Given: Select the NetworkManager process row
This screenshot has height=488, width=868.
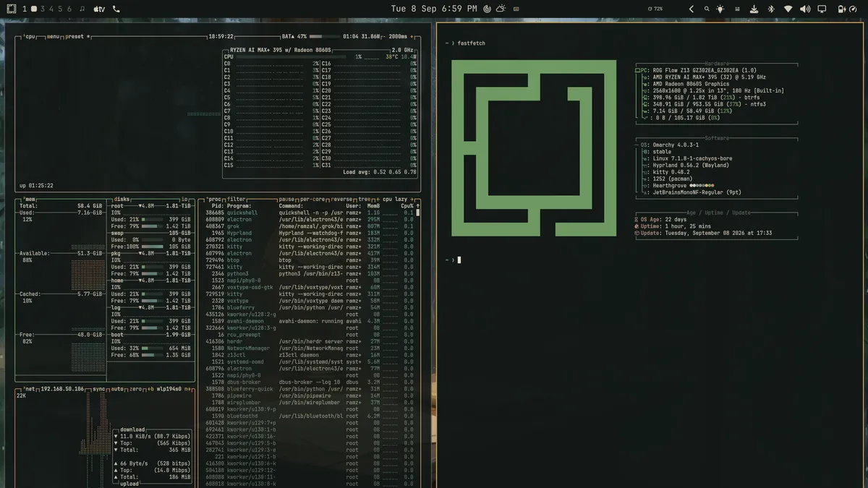Looking at the screenshot, I should point(309,348).
